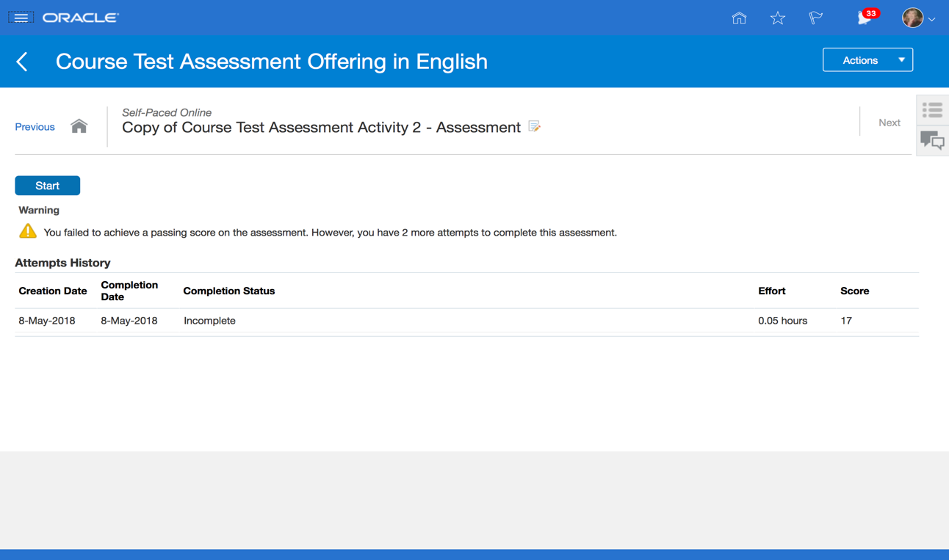Viewport: 949px width, 560px height.
Task: Go to Home via house icon in top bar
Action: tap(739, 18)
